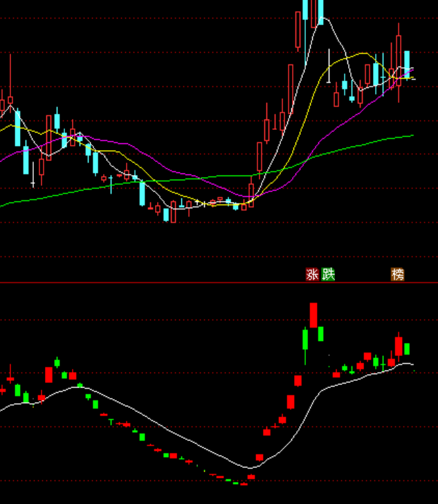Click the leftmost long-wick red candle in price chart
The width and height of the screenshot is (438, 504).
coord(10,90)
